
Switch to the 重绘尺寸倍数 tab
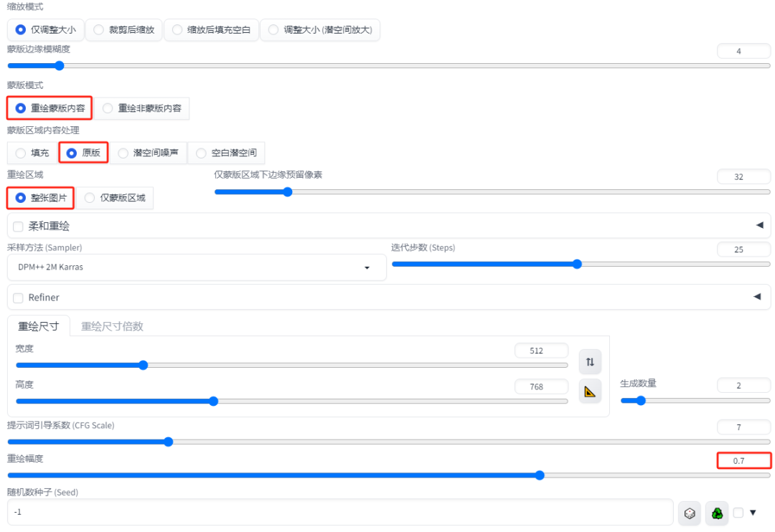[x=112, y=326]
